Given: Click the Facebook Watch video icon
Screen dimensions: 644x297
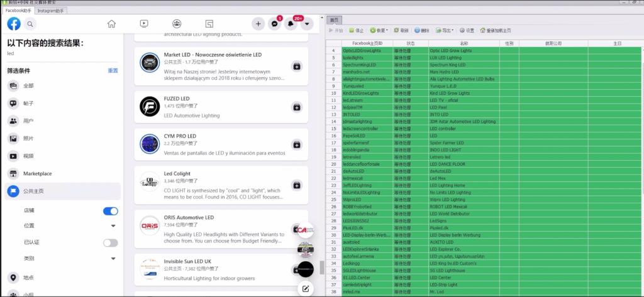Looking at the screenshot, I should (144, 24).
